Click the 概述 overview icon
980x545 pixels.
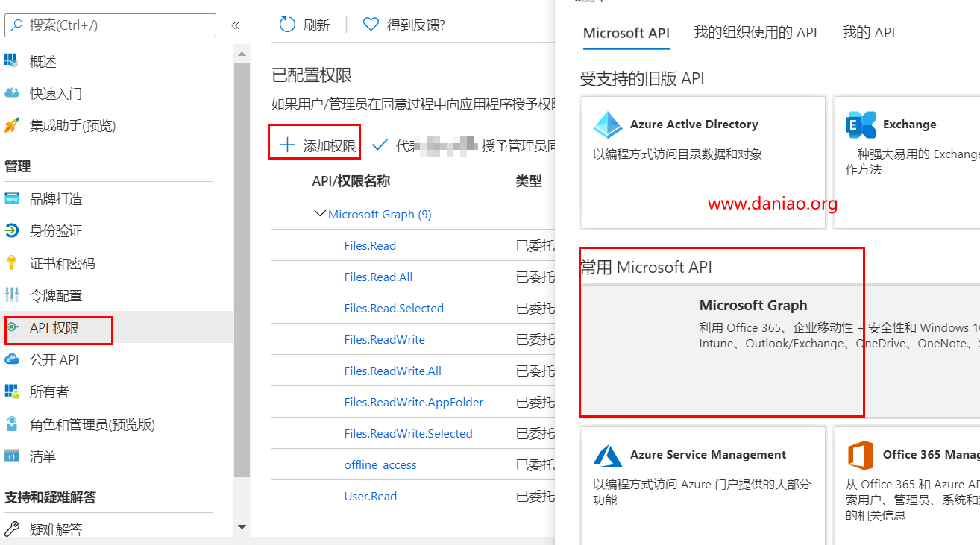[11, 61]
